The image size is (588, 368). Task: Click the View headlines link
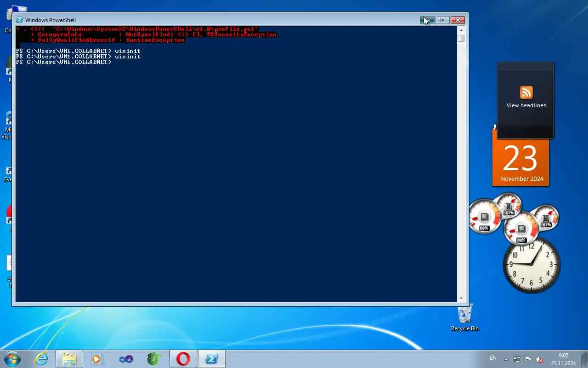coord(526,105)
